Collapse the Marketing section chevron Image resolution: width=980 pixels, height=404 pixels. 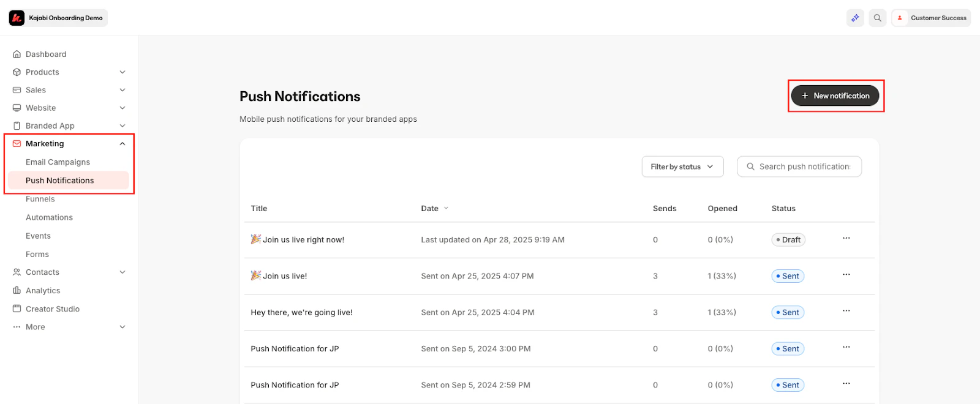pos(123,144)
